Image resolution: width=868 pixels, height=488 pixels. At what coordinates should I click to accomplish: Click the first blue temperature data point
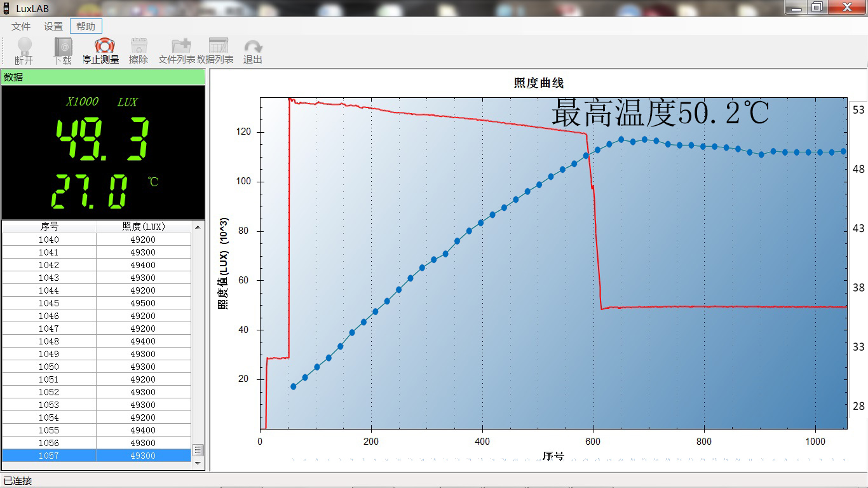[294, 386]
